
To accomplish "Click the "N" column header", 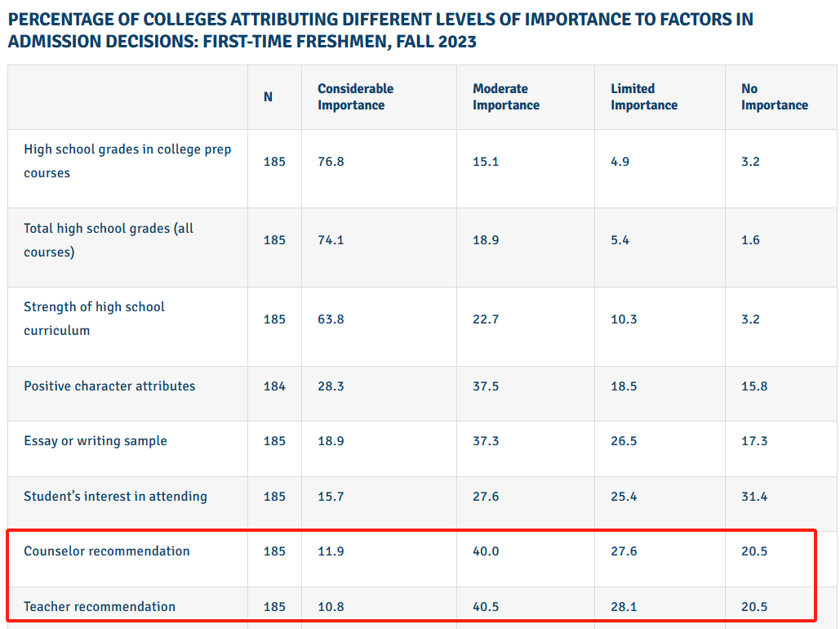I will (x=268, y=96).
